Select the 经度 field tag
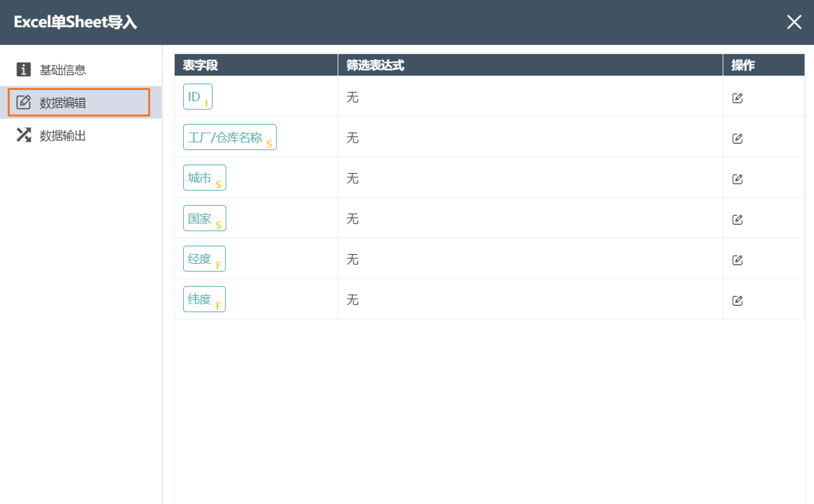The height and width of the screenshot is (504, 814). pos(204,258)
